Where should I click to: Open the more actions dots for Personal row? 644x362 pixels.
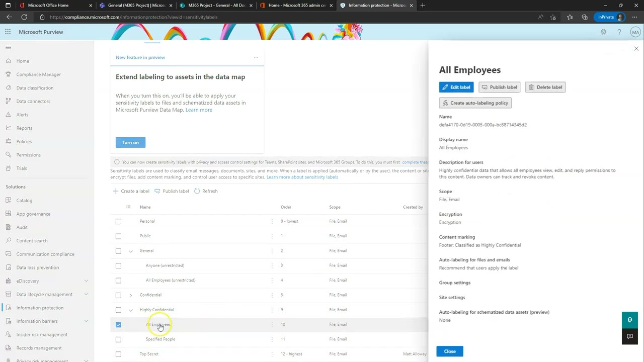272,221
